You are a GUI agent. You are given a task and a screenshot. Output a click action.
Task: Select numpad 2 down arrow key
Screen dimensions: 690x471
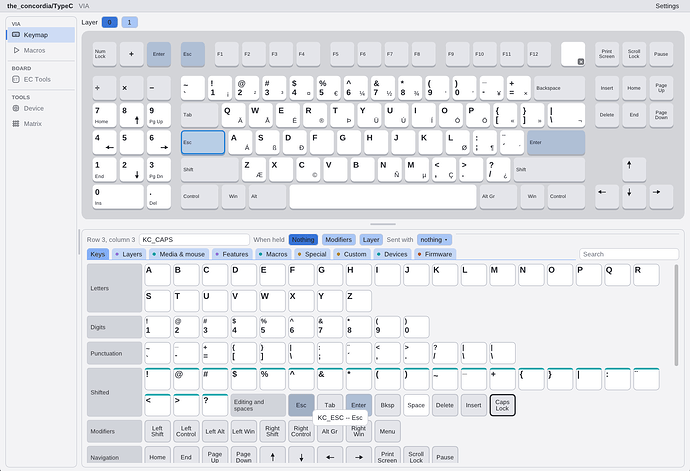[x=132, y=169]
